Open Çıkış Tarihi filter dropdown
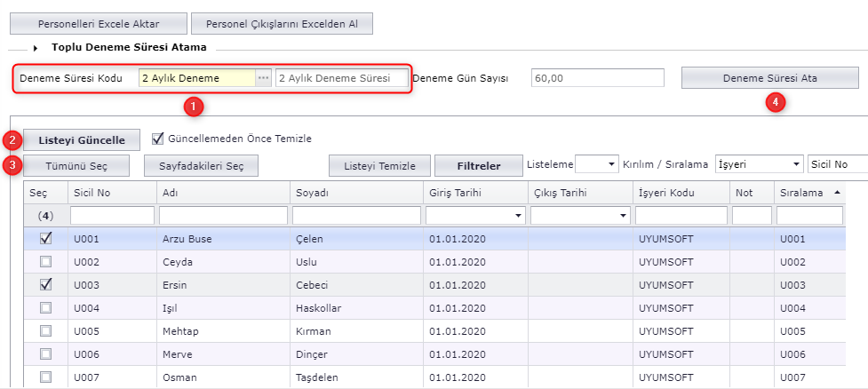This screenshot has width=868, height=389. pos(623,216)
